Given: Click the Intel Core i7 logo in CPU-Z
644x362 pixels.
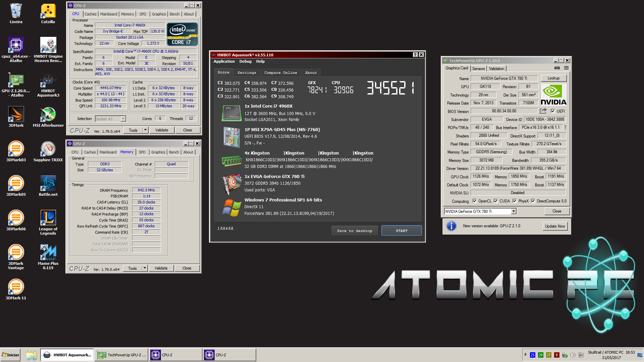Looking at the screenshot, I should (182, 34).
